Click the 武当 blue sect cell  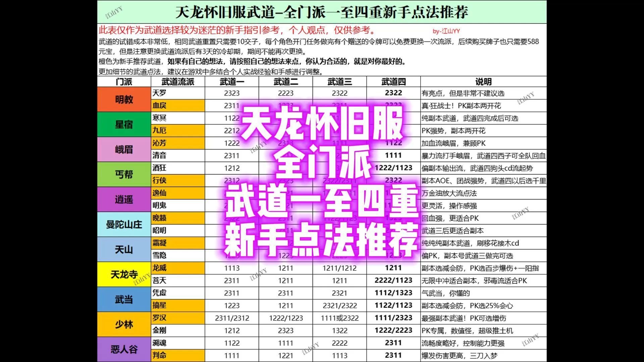[x=124, y=299]
